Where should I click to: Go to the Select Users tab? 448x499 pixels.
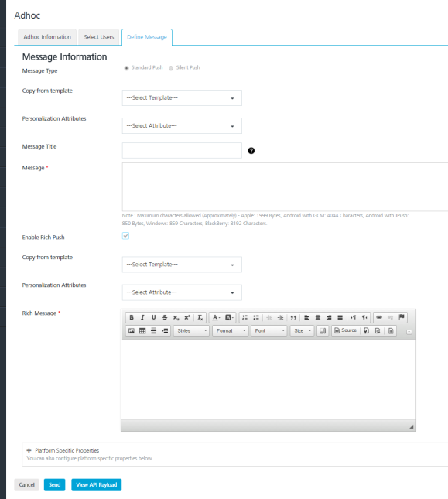(99, 37)
